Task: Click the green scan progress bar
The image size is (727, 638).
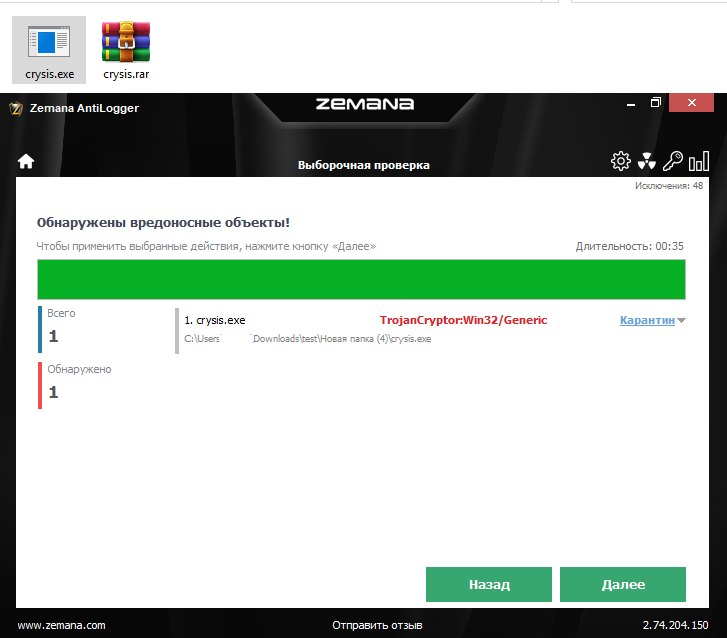Action: coord(361,280)
